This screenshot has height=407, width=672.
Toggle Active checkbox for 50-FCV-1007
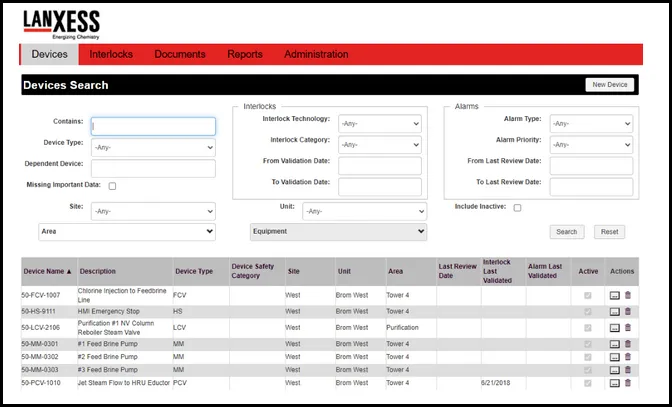[588, 296]
